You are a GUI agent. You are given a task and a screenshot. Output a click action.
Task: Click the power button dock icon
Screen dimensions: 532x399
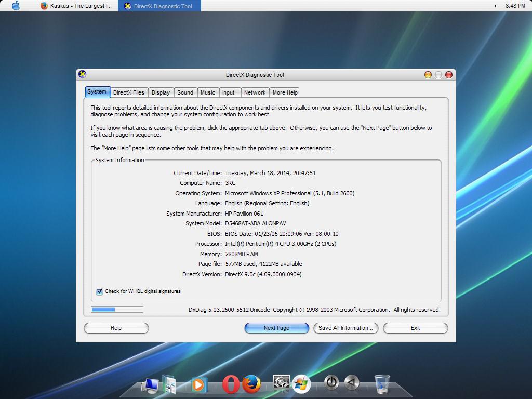(331, 382)
